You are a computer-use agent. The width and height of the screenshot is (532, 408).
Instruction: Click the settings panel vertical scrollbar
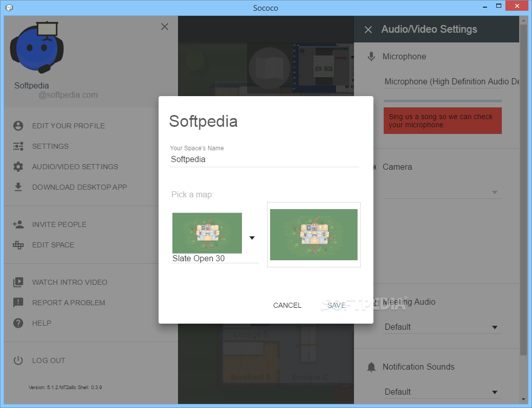524,190
